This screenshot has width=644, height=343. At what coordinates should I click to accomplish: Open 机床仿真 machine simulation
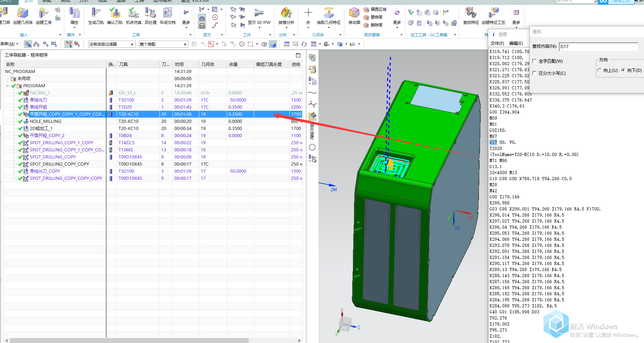(133, 14)
